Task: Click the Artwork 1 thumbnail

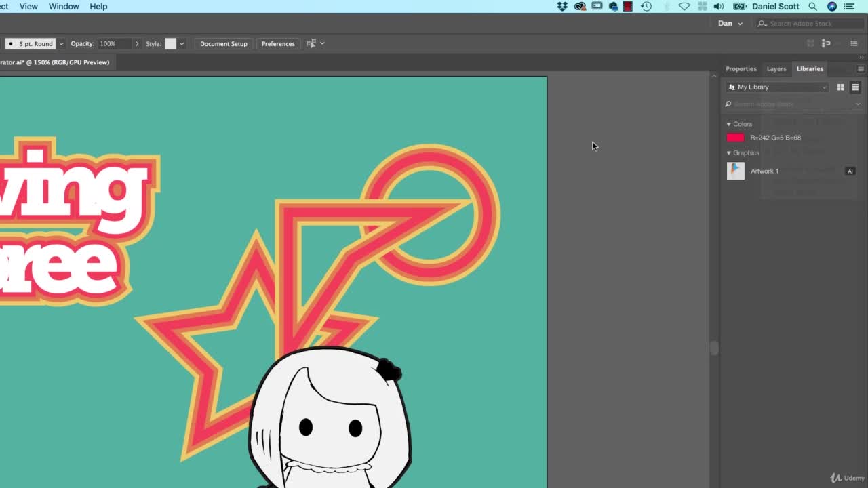Action: [736, 171]
